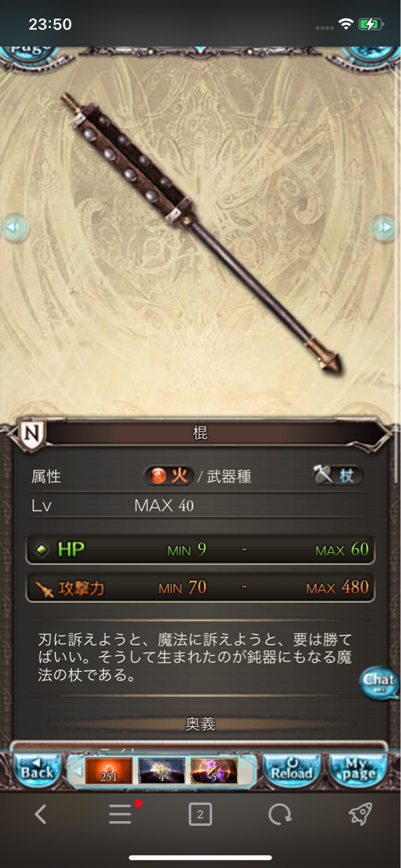Collapse the shortcut bar with its left arrow
Viewport: 401px width, 868px height.
click(77, 770)
